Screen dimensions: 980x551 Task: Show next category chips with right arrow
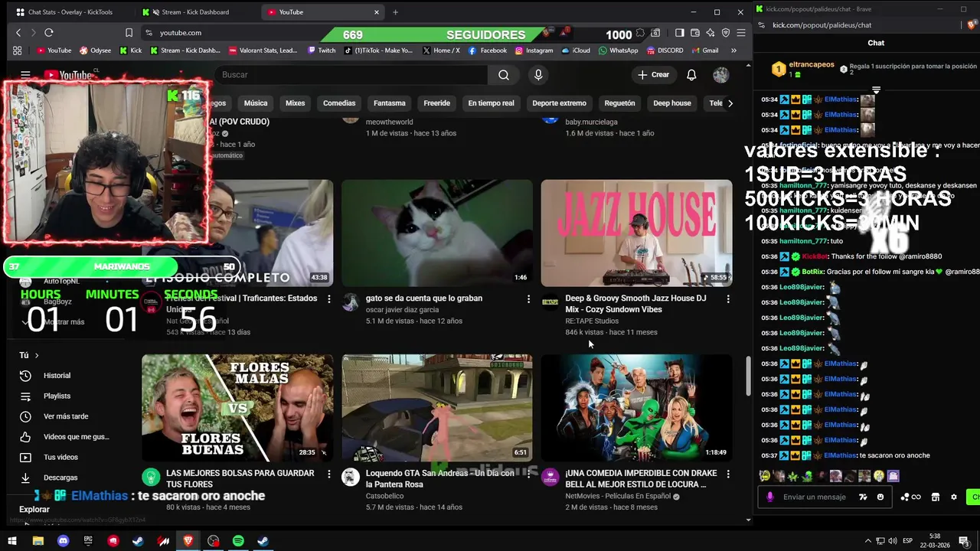point(730,103)
